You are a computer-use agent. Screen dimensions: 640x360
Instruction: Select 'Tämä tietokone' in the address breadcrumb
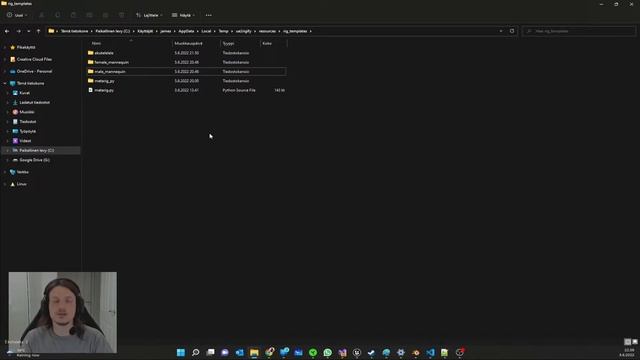(74, 31)
